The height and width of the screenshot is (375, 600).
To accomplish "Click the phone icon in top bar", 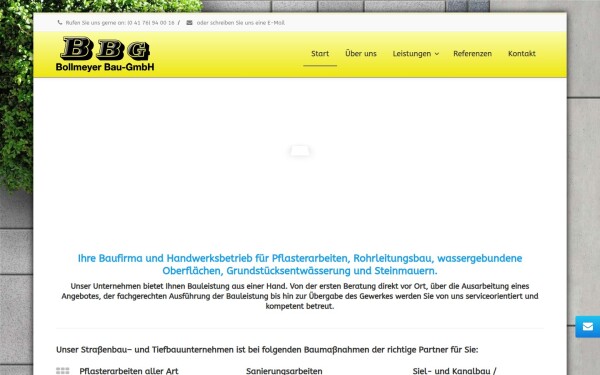I will point(60,23).
